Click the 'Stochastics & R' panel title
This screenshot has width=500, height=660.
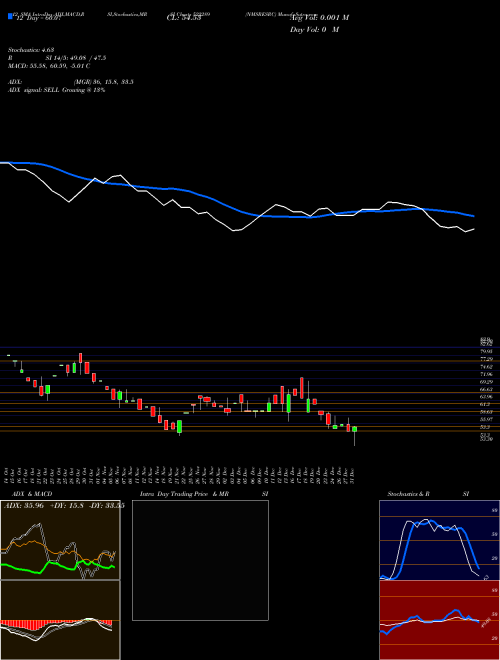pos(409,494)
